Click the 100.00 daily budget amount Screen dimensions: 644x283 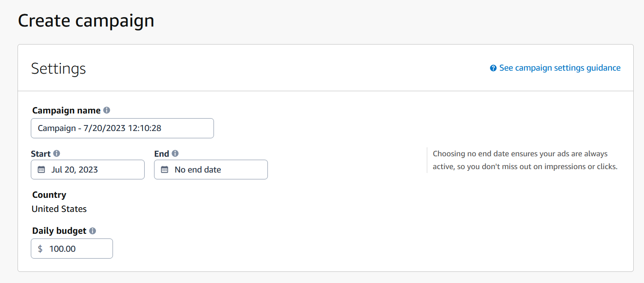tap(62, 249)
